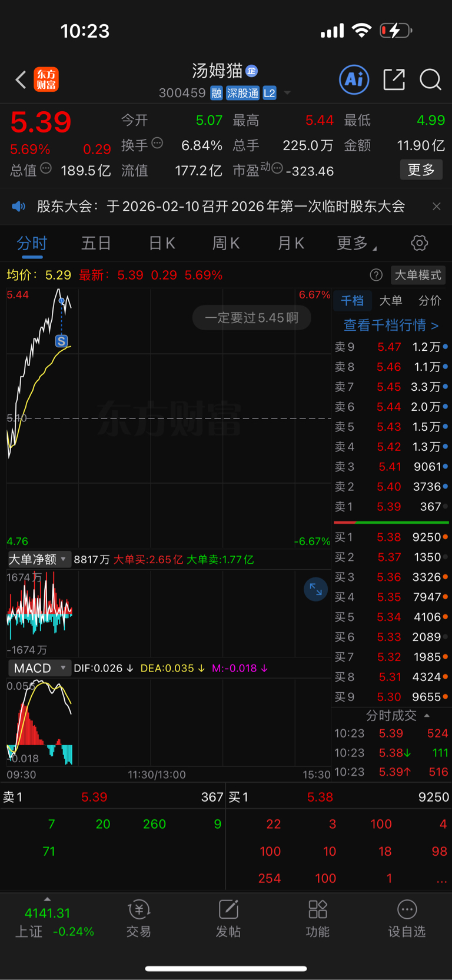Switch to the 五日 tab

[x=97, y=243]
